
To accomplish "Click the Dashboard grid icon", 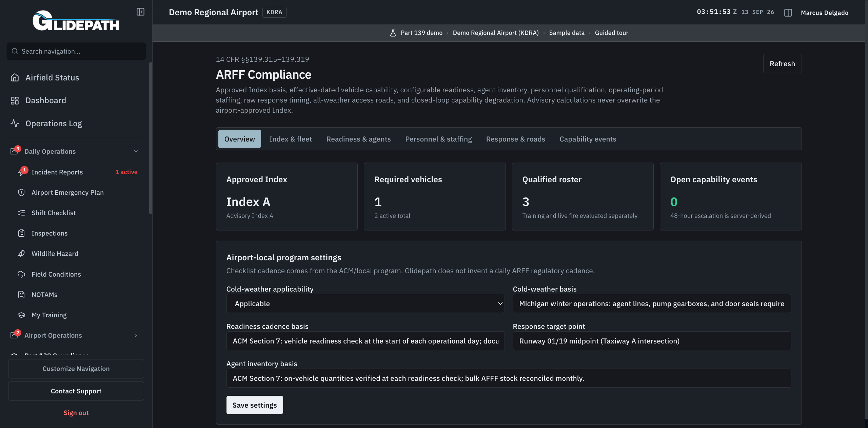I will 15,100.
